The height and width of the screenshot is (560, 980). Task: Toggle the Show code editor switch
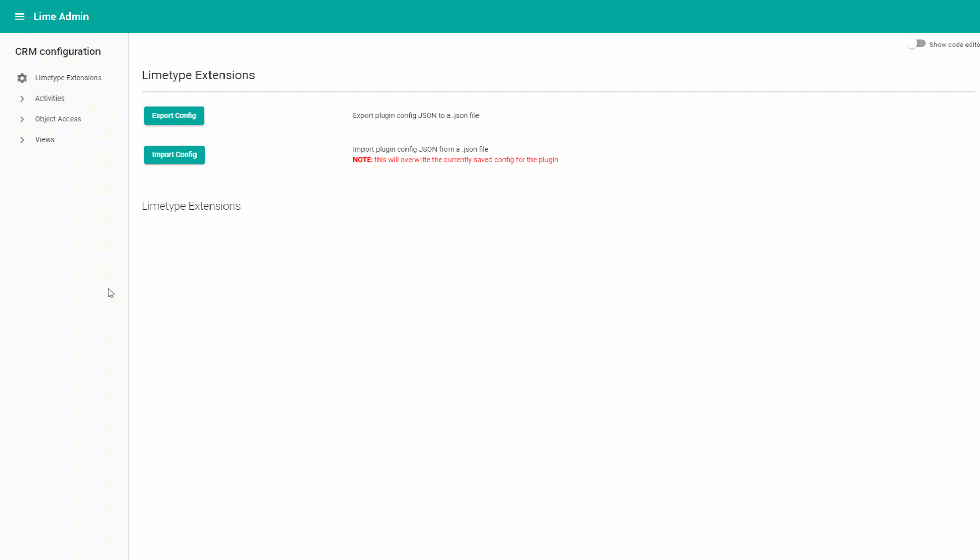916,44
